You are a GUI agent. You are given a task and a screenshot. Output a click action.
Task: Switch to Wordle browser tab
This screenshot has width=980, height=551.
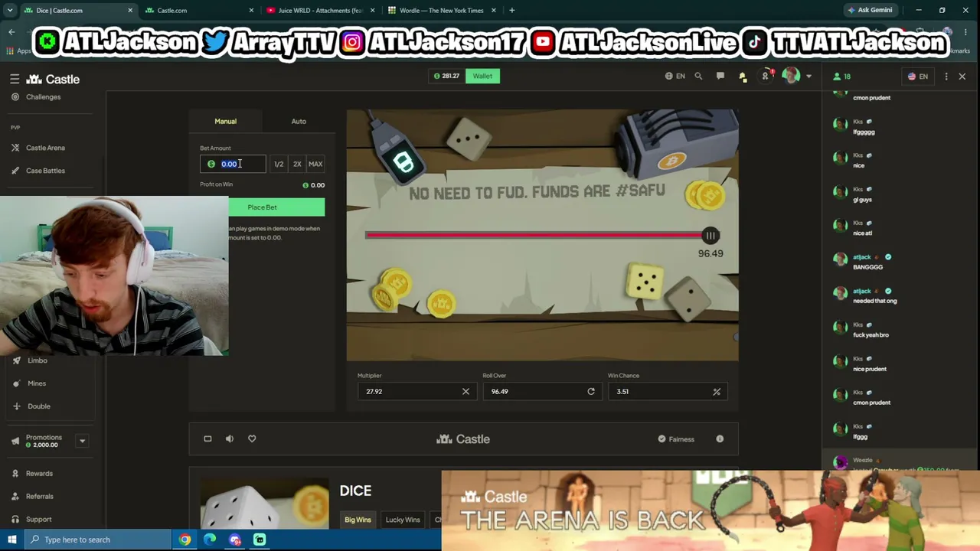tap(443, 11)
